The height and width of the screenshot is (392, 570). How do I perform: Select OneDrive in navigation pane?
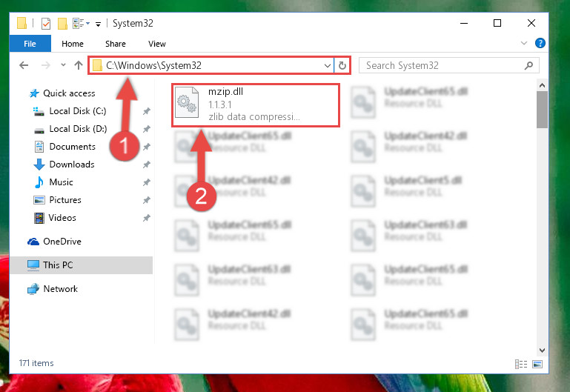coord(54,242)
